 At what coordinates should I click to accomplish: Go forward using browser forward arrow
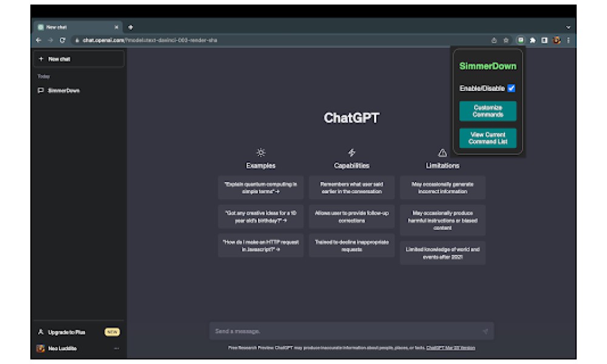coord(50,40)
